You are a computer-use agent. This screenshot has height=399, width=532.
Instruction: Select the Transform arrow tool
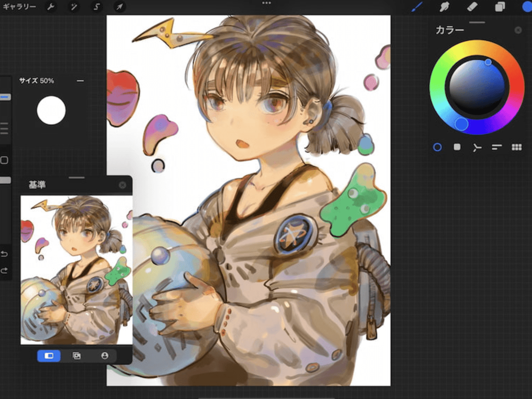[x=119, y=7]
